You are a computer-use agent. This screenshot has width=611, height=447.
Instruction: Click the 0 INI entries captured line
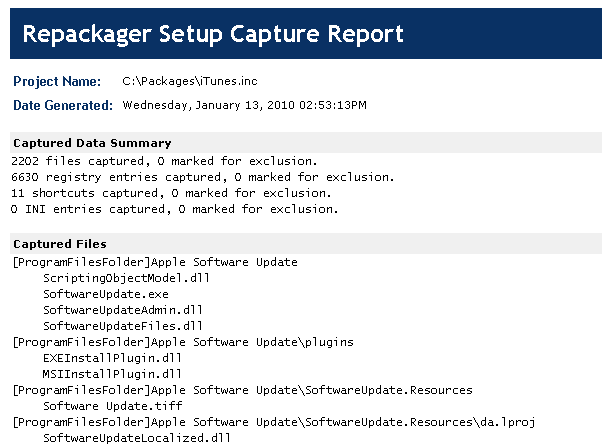[x=175, y=209]
